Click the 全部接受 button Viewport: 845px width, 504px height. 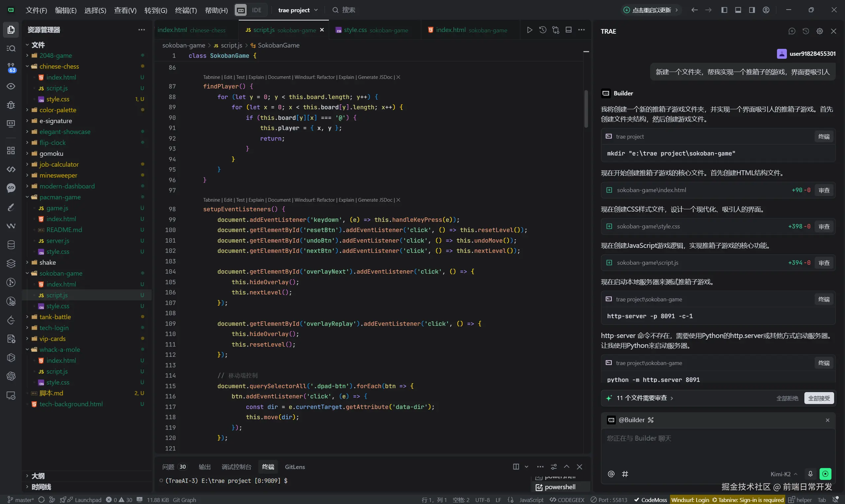[819, 398]
